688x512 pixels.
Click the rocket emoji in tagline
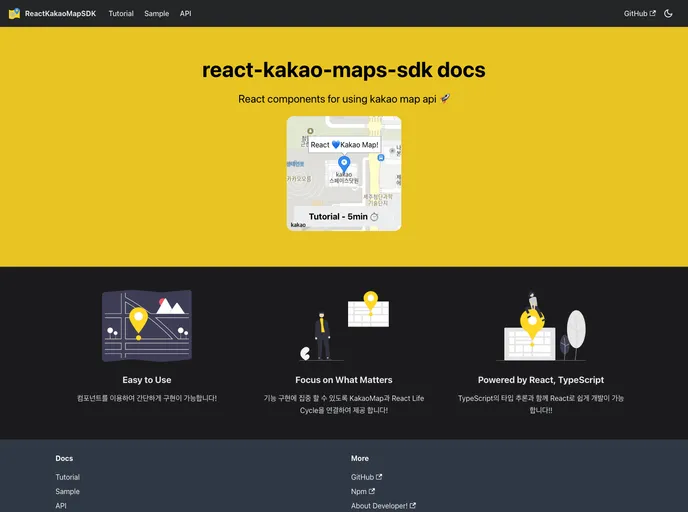[445, 99]
